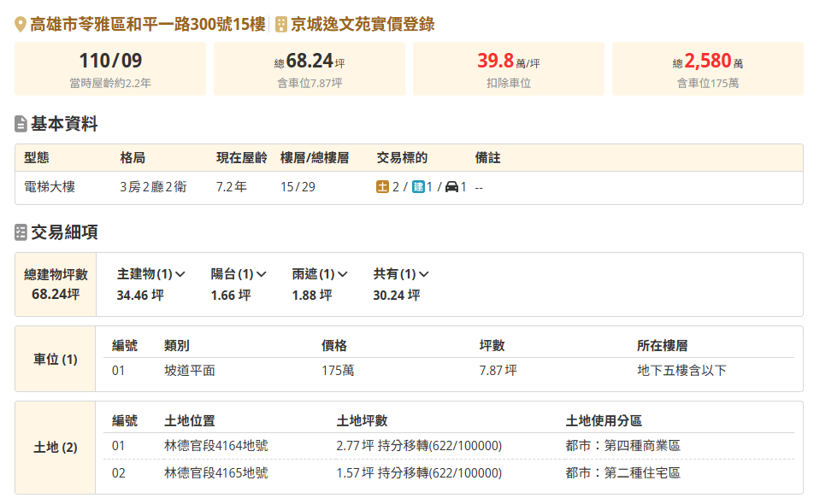
Task: Click the parking row 01 坡道平面
Action: click(449, 371)
